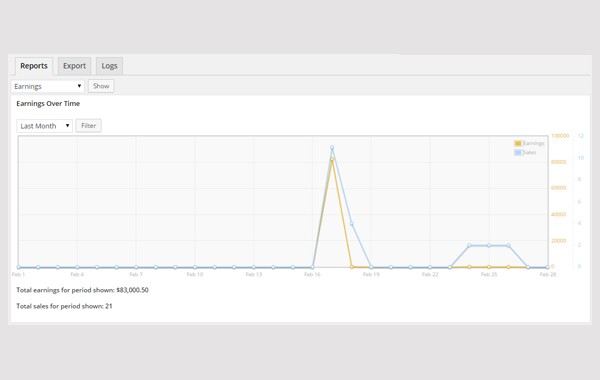
Task: Open the Last Month date range dropdown
Action: click(x=44, y=126)
